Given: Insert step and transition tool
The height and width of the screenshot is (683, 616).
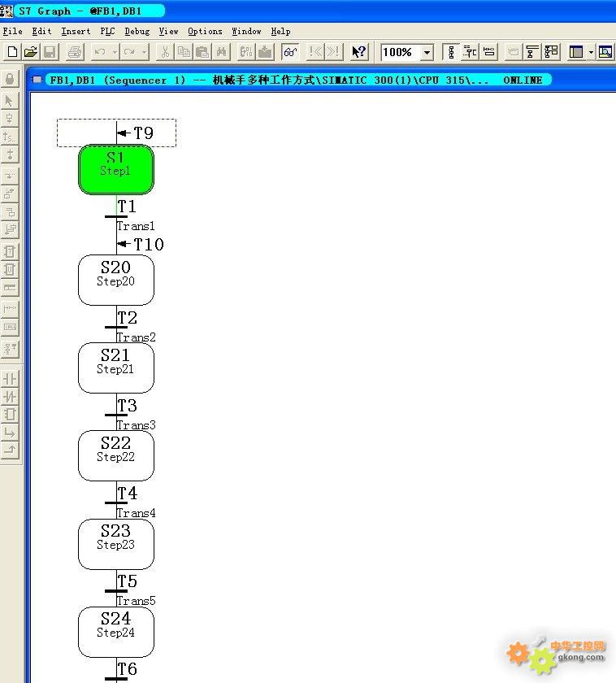Looking at the screenshot, I should [x=10, y=119].
